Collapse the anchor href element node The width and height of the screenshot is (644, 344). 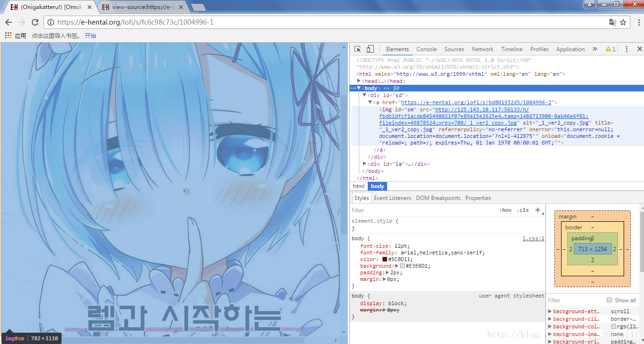(x=370, y=102)
